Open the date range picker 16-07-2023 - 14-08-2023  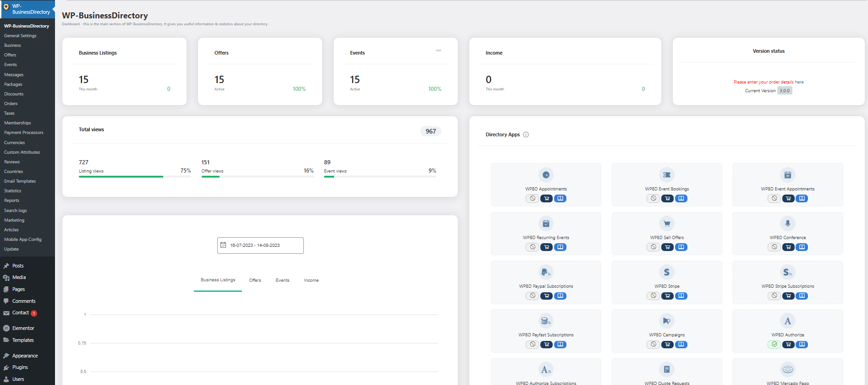[260, 246]
